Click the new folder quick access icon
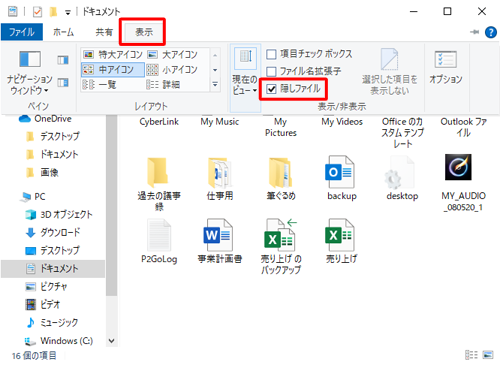Image resolution: width=500 pixels, height=365 pixels. click(53, 12)
